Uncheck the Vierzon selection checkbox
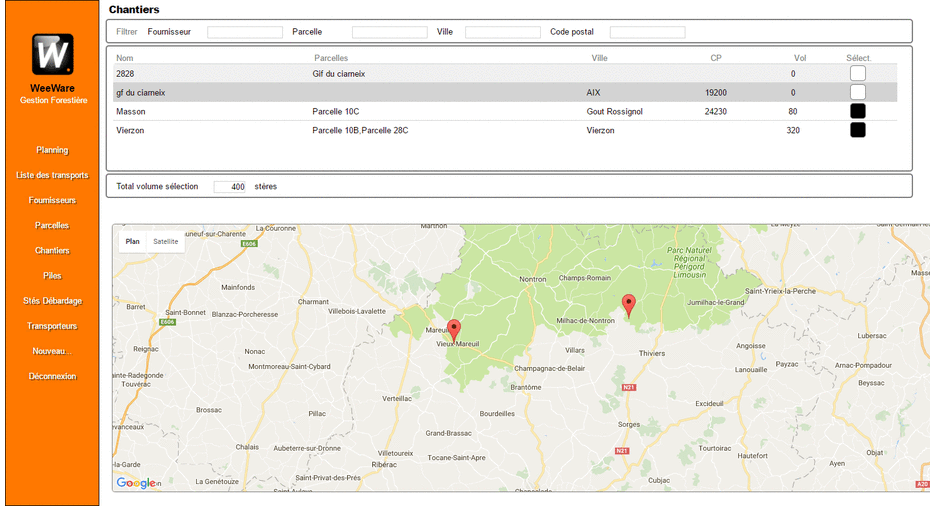 pyautogui.click(x=857, y=130)
